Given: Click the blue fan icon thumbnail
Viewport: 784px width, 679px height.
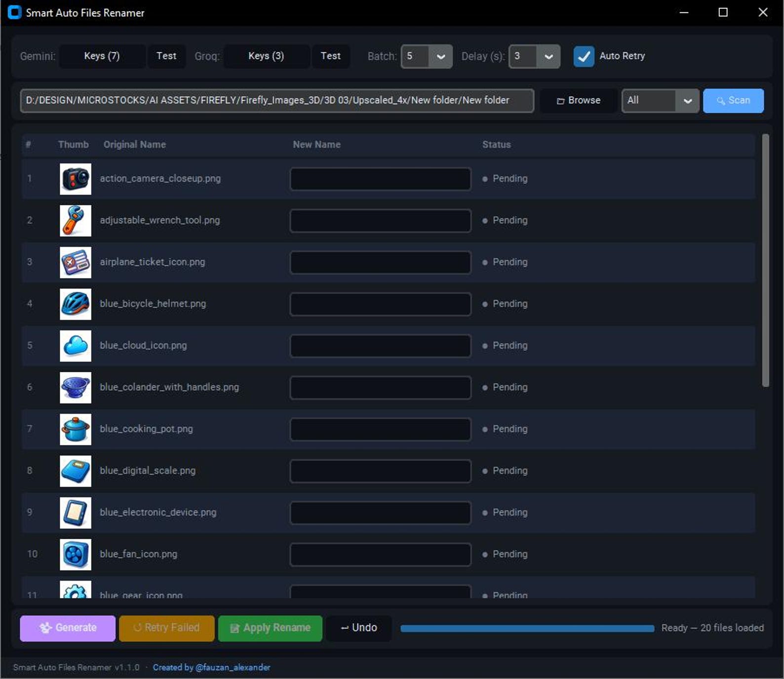Looking at the screenshot, I should click(76, 555).
